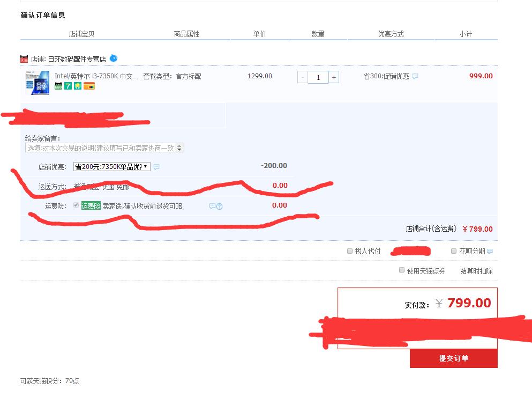This screenshot has height=398, width=532.
Task: Click the bank card payment service icon
Action: tap(89, 85)
